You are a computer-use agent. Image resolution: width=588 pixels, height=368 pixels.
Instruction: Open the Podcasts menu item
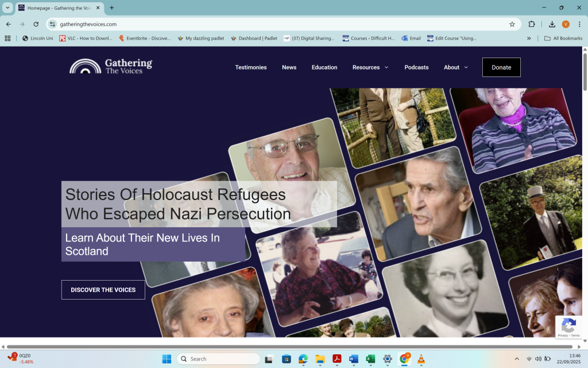click(x=416, y=67)
